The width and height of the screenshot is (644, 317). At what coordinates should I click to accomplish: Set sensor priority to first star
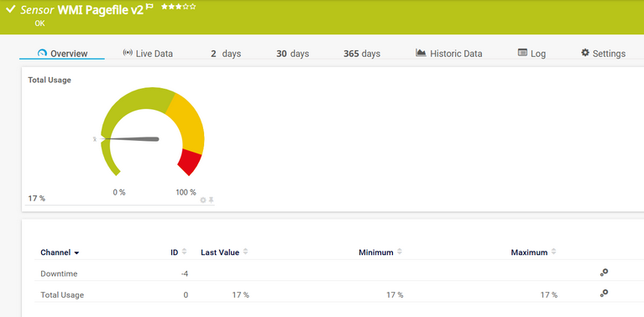[165, 7]
